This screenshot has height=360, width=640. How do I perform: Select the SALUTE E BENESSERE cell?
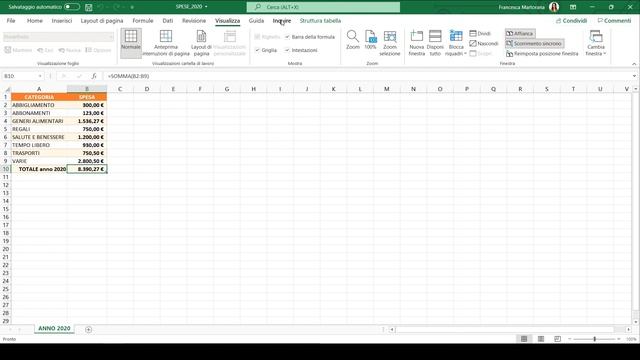[x=39, y=137]
